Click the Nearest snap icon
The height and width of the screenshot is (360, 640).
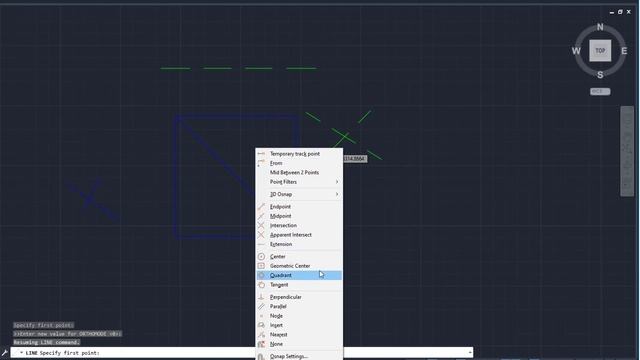click(261, 335)
